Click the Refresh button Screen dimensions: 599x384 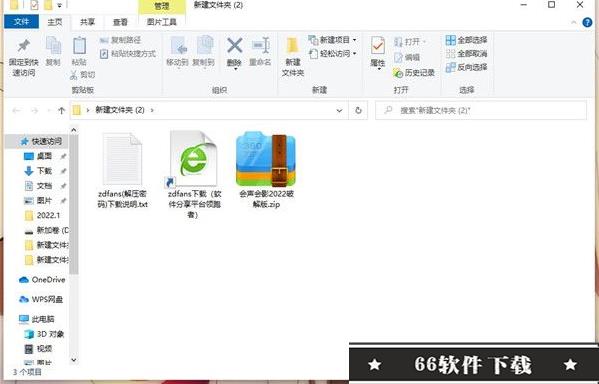click(358, 110)
